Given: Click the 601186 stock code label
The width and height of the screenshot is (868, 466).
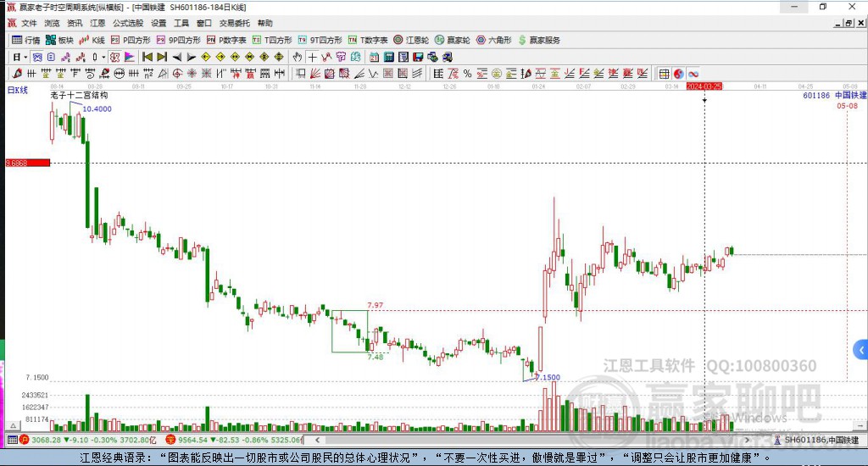Looking at the screenshot, I should point(816,95).
